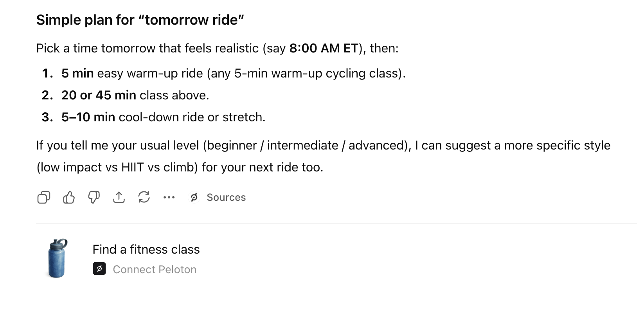The height and width of the screenshot is (328, 644).
Task: Toggle thumbs-up feedback on the message
Action: point(68,198)
